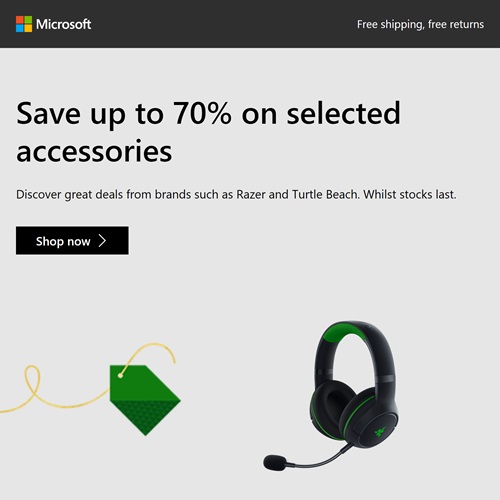Click the green price tag icon

click(145, 400)
